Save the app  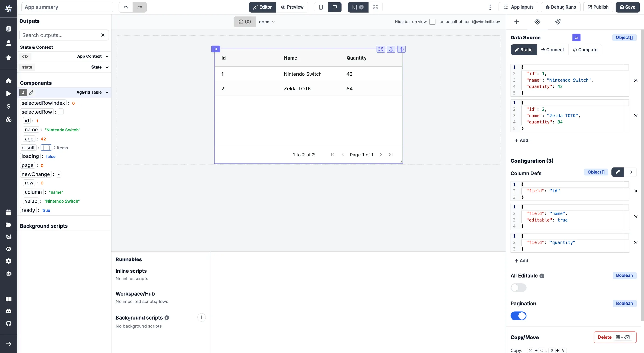tap(627, 7)
